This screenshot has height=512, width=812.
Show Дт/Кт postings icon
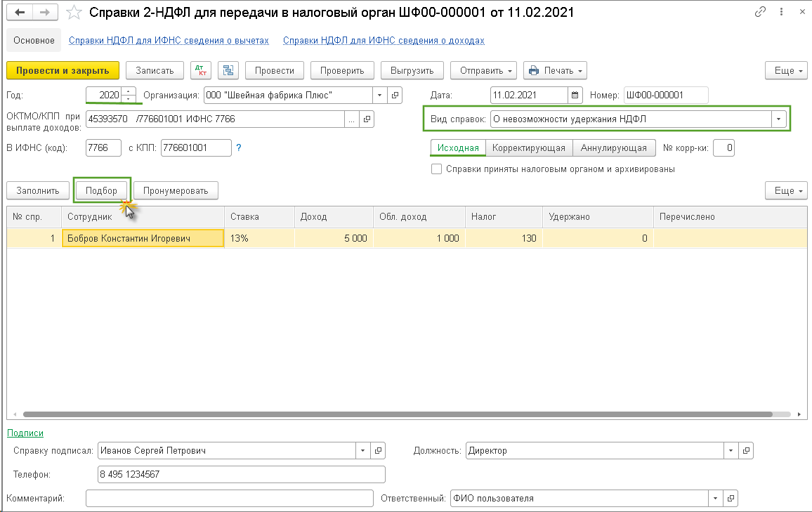click(200, 70)
